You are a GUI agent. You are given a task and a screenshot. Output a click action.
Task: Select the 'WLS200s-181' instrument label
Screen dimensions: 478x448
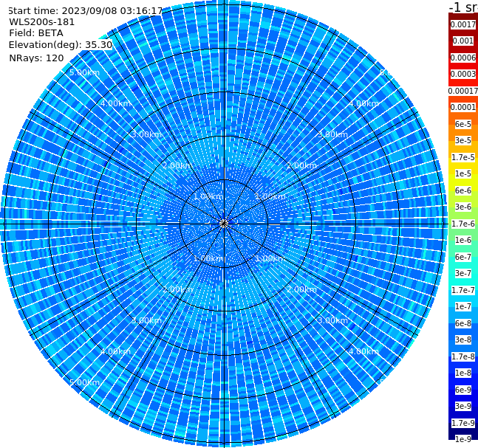42,22
